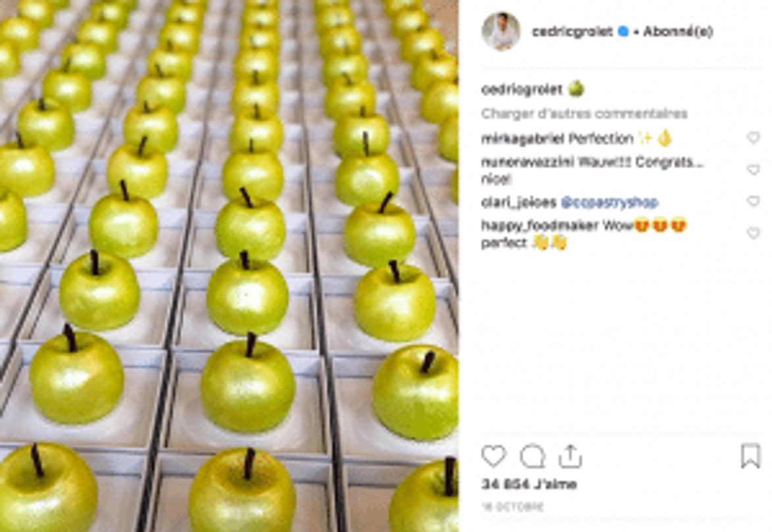Like nunoravazzini's comment heart
Image resolution: width=772 pixels, height=532 pixels.
point(753,170)
